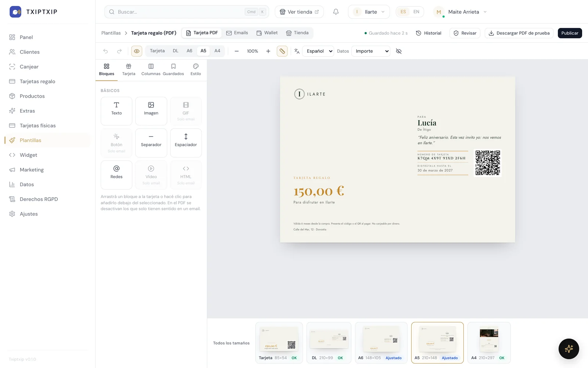Open the notifications bell
Screen dimensions: 588x368
click(x=336, y=12)
